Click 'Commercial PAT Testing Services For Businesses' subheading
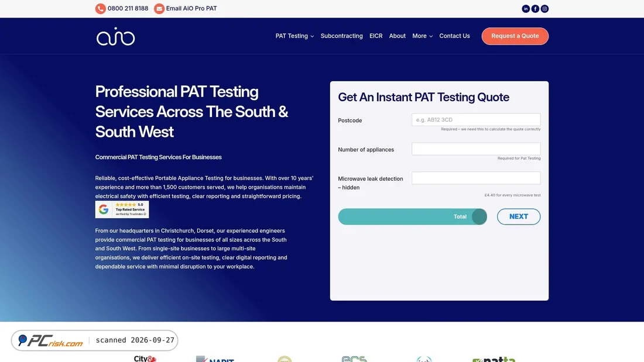644x362 pixels. click(x=158, y=157)
